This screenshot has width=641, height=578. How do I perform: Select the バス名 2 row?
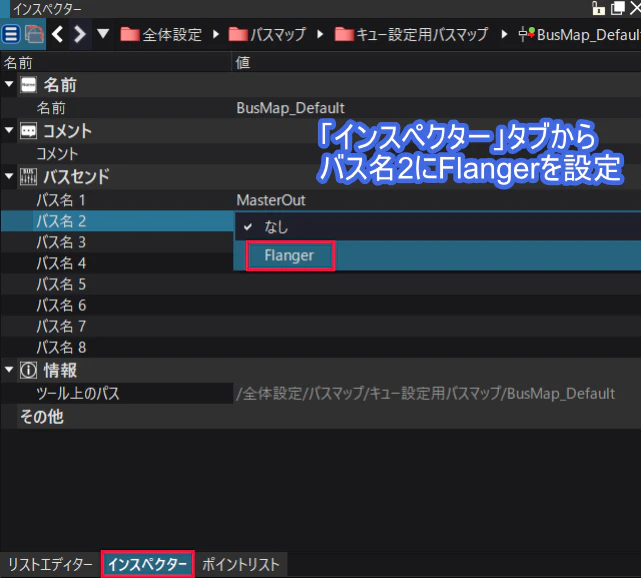point(117,221)
